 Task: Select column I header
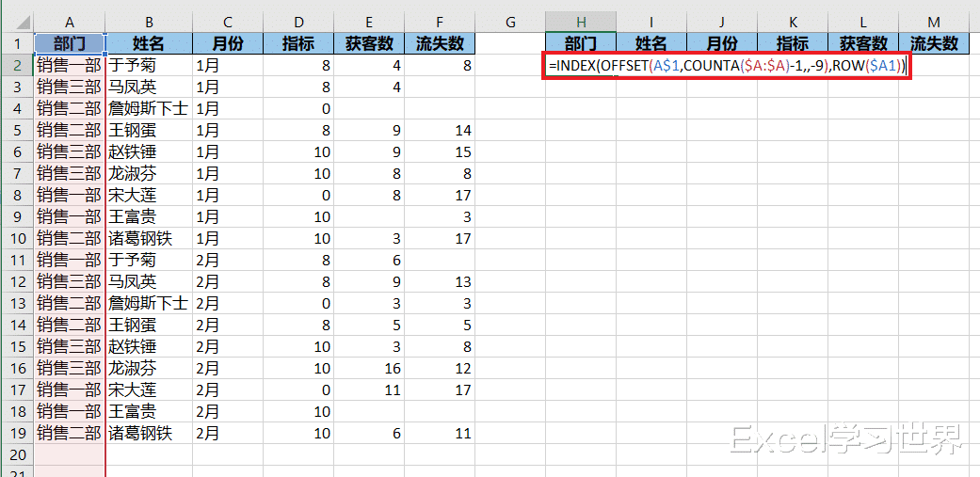click(x=651, y=23)
